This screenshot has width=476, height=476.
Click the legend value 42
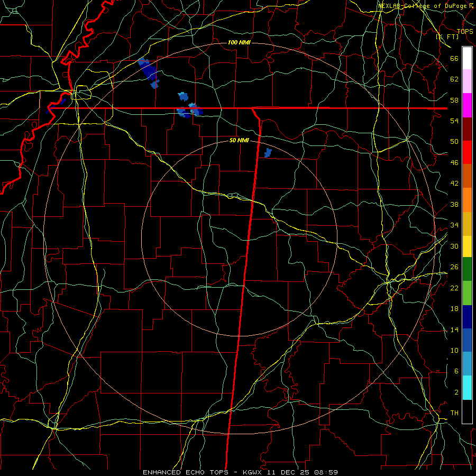coord(454,184)
